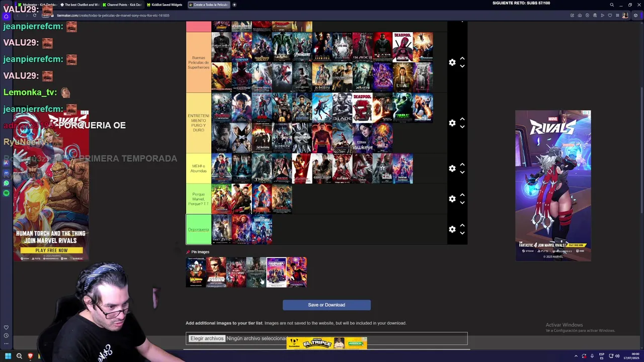Move the green Depporqueria row up
The height and width of the screenshot is (362, 644).
[x=462, y=226]
